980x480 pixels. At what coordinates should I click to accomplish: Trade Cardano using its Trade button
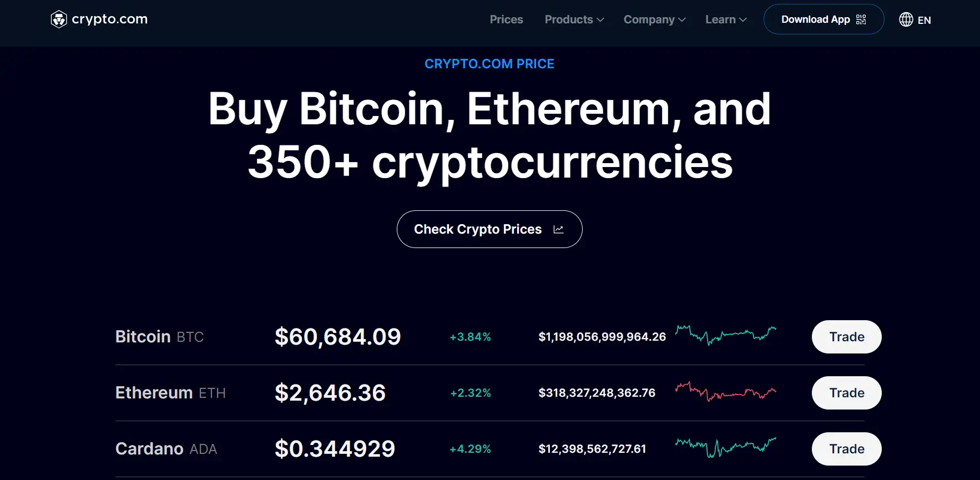[x=846, y=449]
